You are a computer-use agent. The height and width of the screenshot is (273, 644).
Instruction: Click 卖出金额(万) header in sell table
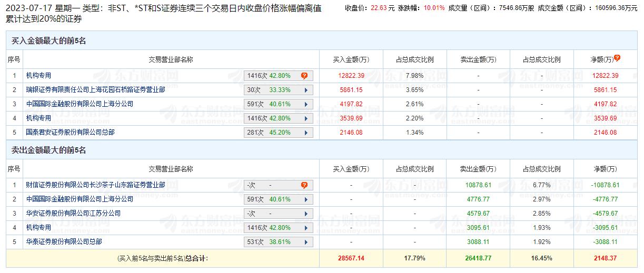[478, 169]
